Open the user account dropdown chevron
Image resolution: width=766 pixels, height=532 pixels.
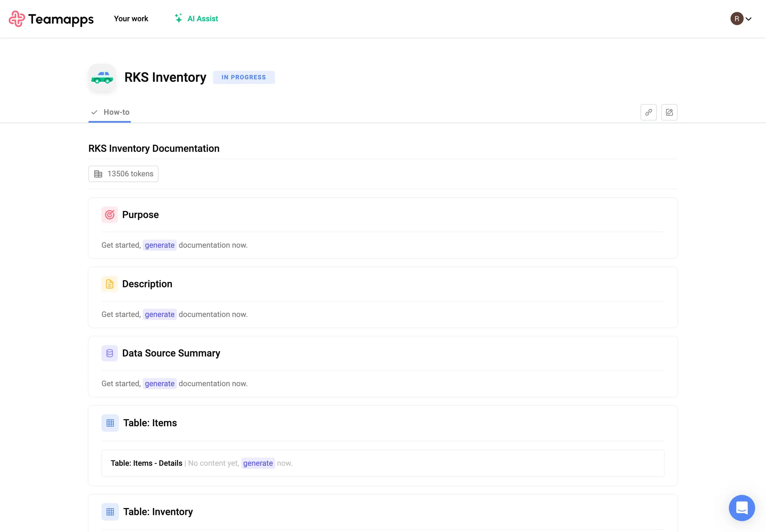pyautogui.click(x=749, y=19)
